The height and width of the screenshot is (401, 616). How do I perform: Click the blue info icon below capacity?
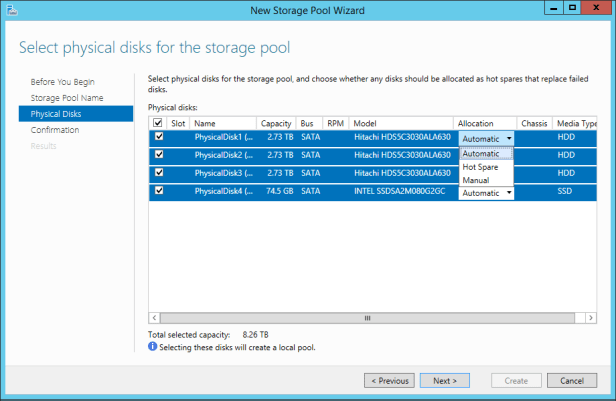click(x=153, y=346)
